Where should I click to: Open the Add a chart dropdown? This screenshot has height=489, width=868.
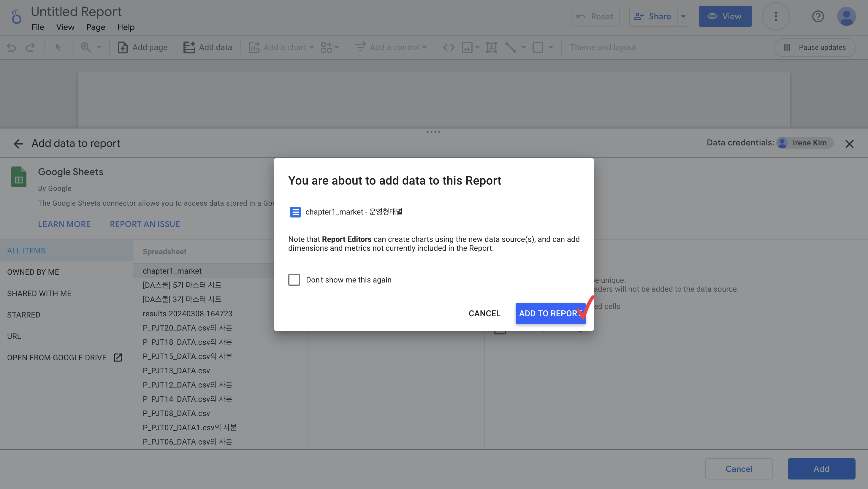click(x=281, y=47)
